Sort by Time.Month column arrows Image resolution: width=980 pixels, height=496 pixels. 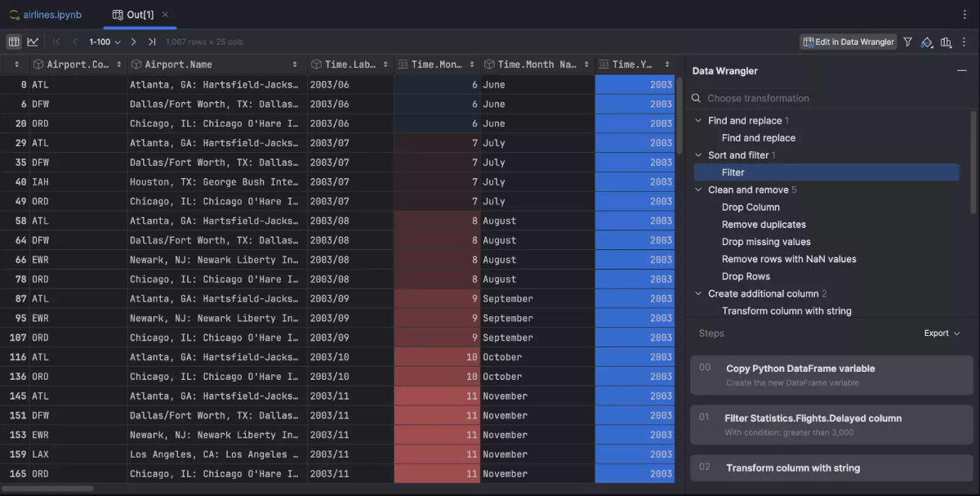(470, 65)
